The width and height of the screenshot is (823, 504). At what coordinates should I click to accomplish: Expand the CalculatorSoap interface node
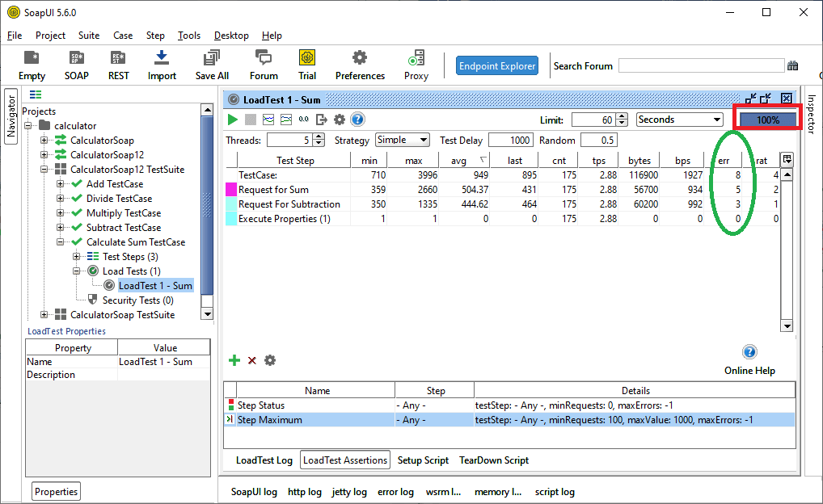click(x=44, y=140)
